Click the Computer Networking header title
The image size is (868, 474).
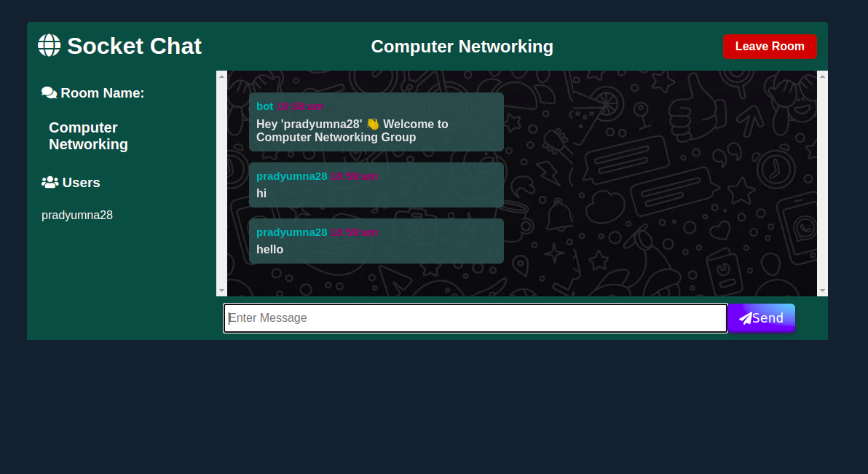[x=462, y=47]
